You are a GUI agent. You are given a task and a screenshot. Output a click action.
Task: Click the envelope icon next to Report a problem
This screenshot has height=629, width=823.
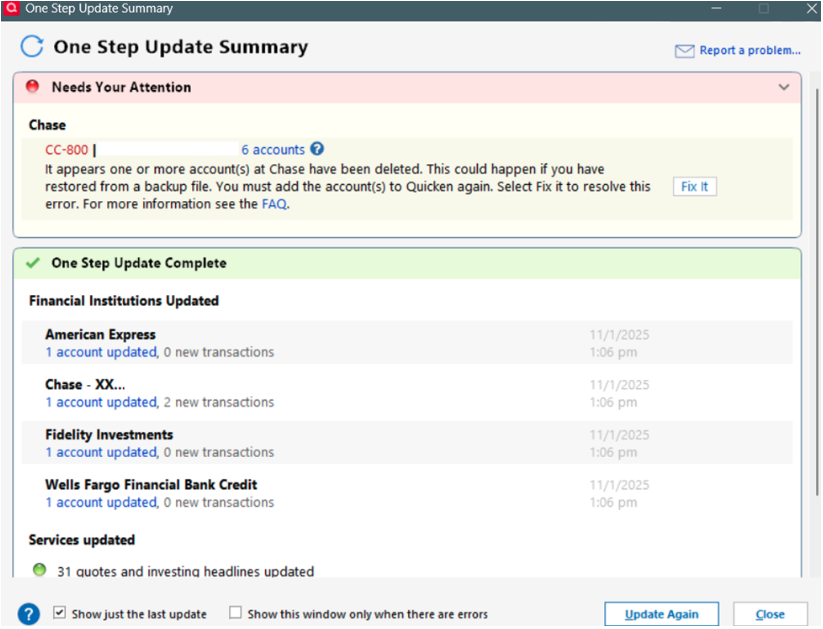click(x=684, y=51)
